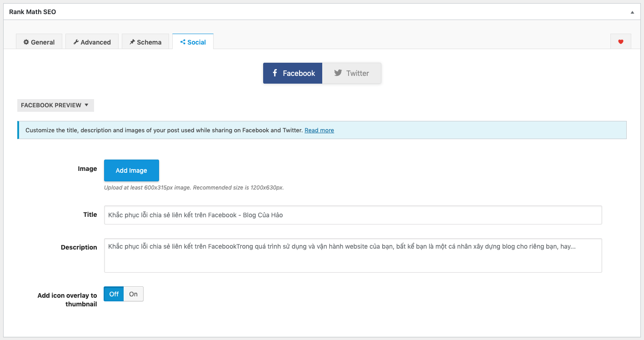Click the Add Image button
Screen dimensions: 644x340
tap(131, 170)
